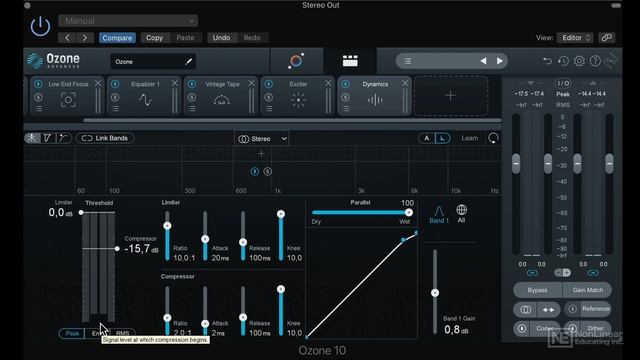Click the Learn crossover button
640x360 pixels.
469,138
